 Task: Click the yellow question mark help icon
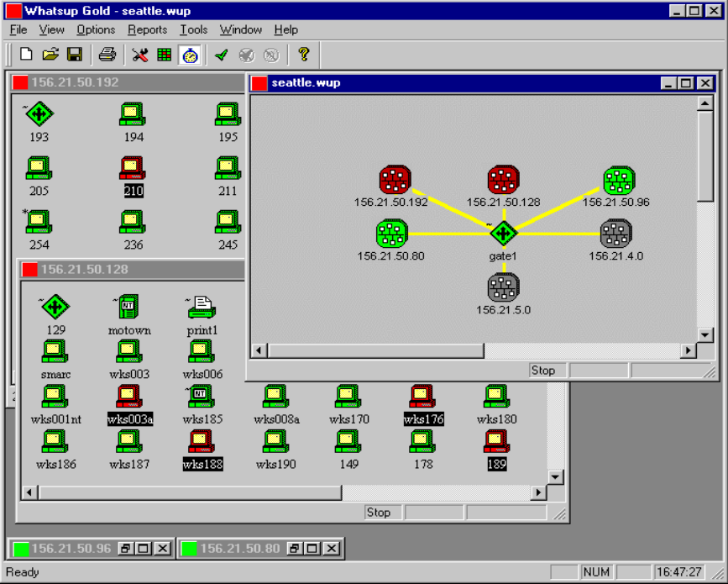[304, 55]
